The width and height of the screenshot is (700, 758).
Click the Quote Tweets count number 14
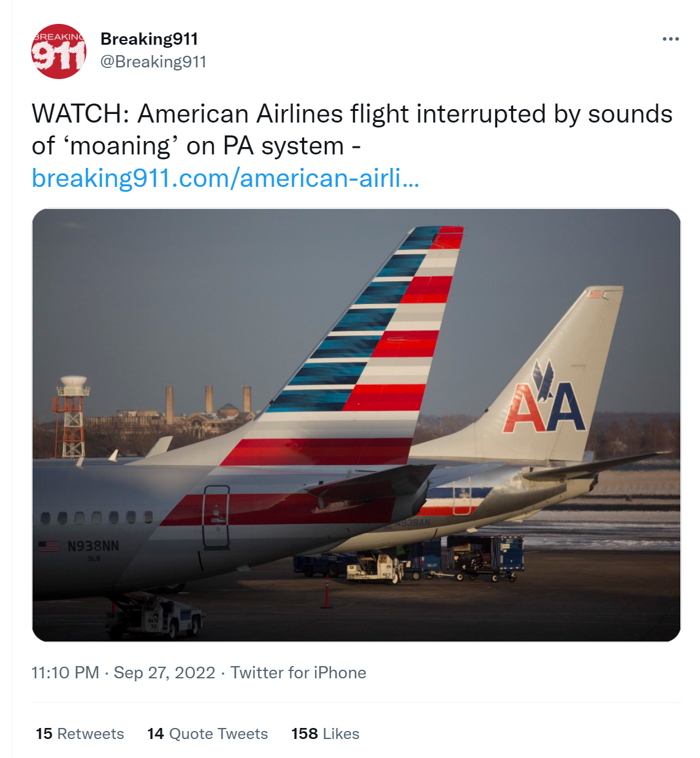(155, 733)
